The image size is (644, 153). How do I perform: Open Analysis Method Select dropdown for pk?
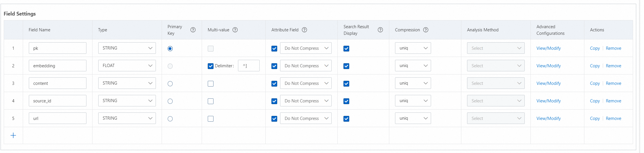pyautogui.click(x=496, y=48)
